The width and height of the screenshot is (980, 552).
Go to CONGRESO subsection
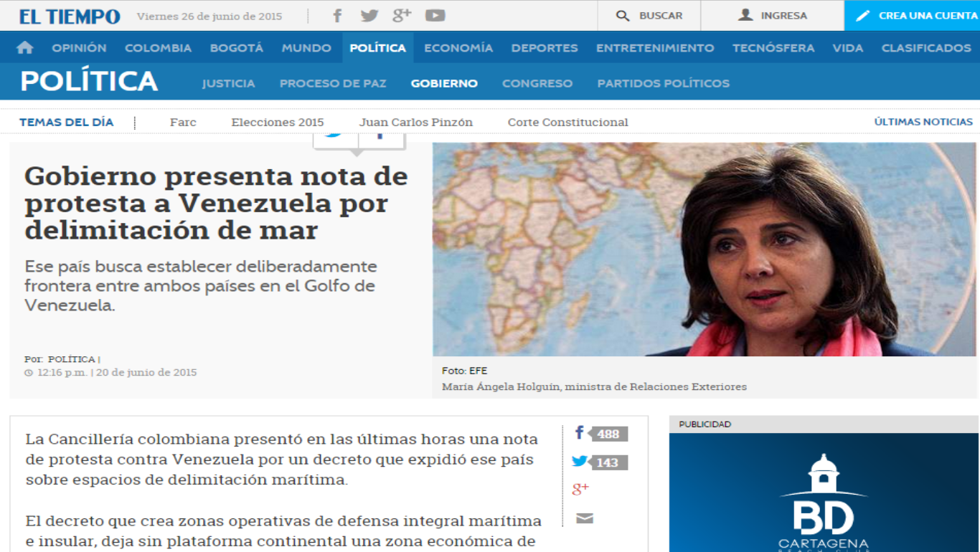[x=537, y=83]
